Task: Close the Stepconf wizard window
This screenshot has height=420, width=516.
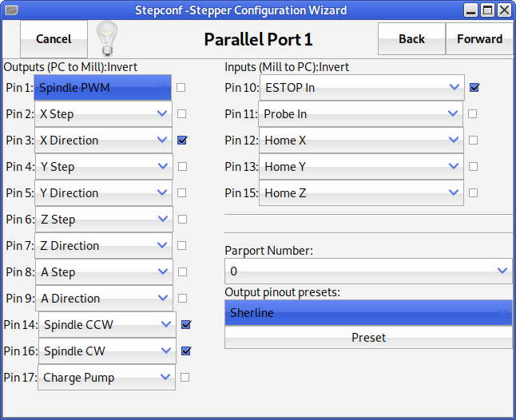Action: click(x=504, y=10)
